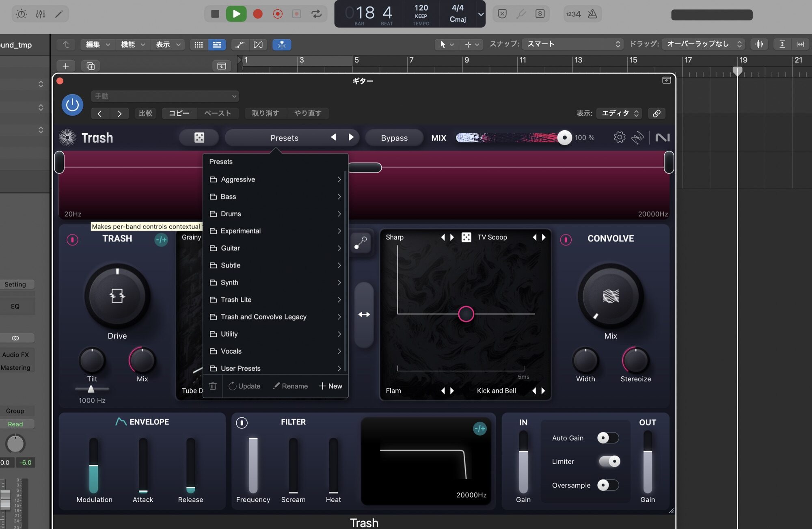812x529 pixels.
Task: Click the MIX slider handle
Action: tap(564, 138)
